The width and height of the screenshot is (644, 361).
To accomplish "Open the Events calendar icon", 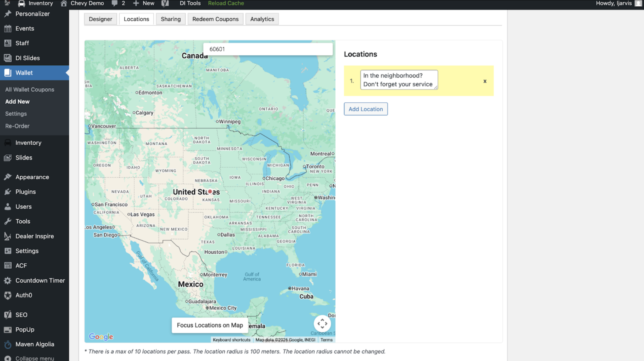I will pyautogui.click(x=8, y=28).
